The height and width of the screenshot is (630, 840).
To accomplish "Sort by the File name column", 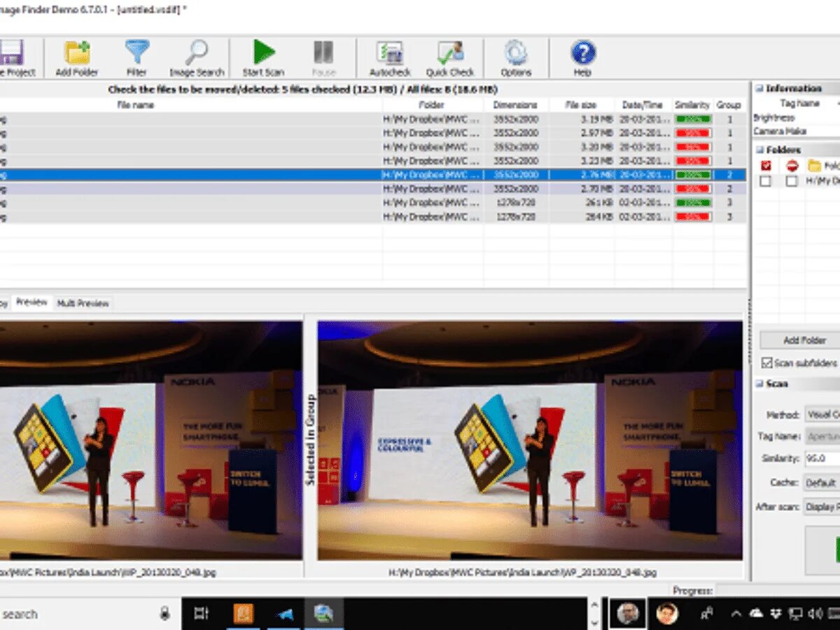I will tap(135, 105).
